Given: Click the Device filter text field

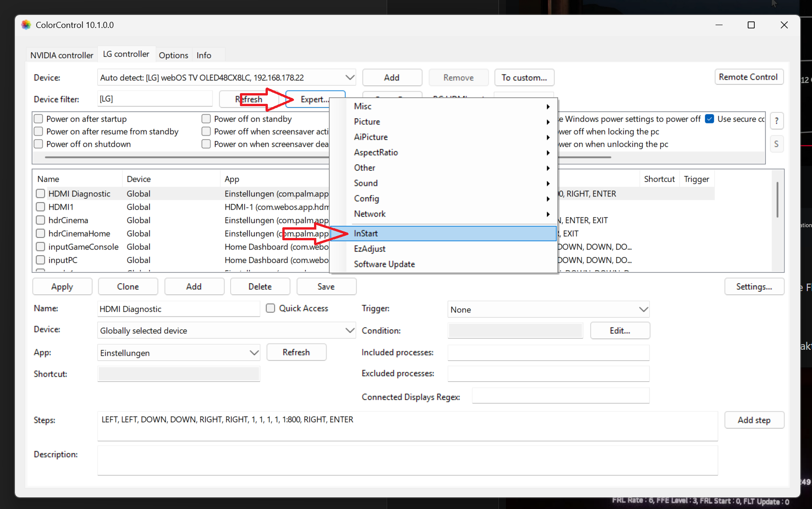Looking at the screenshot, I should [x=155, y=99].
